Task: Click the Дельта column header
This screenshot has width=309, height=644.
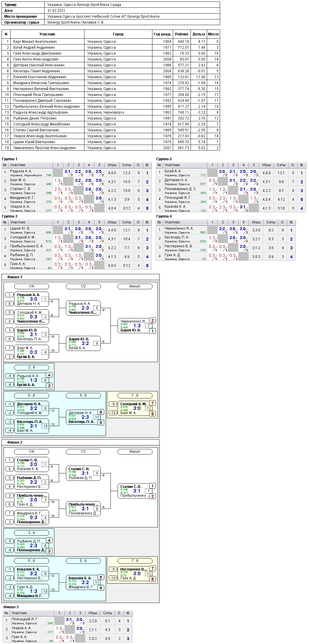Action: 199,34
